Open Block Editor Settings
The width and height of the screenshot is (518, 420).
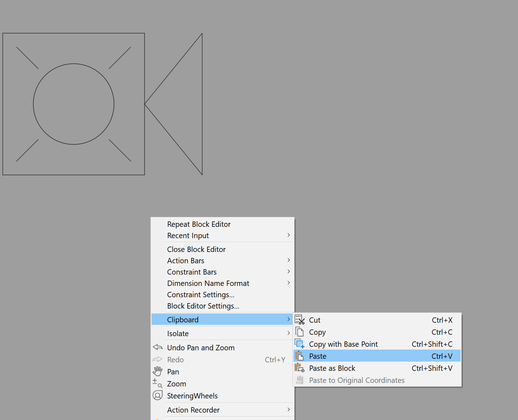(222, 306)
